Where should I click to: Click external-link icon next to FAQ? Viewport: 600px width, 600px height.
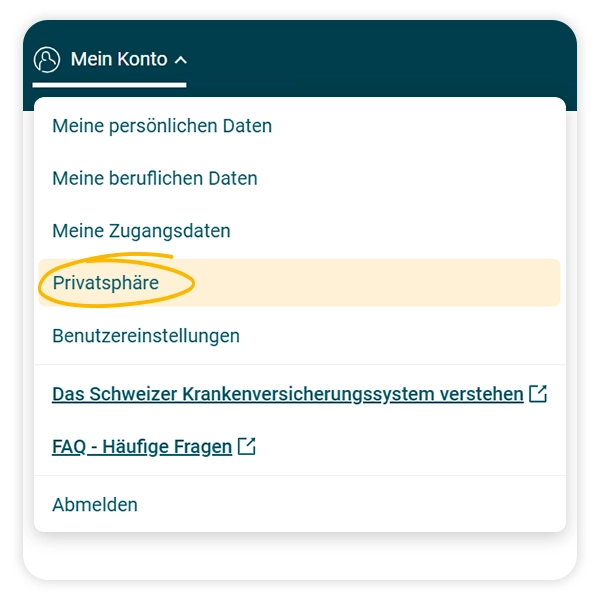point(247,447)
